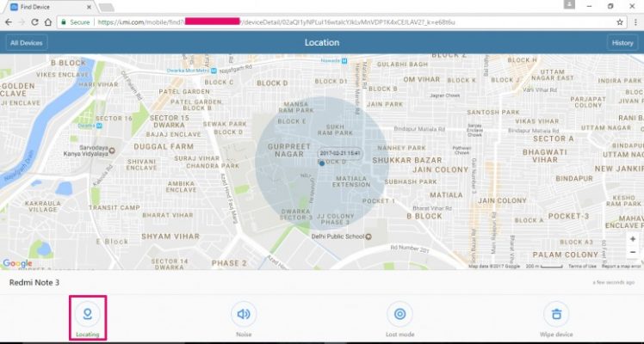Click the address bar URL
This screenshot has width=644, height=344.
click(276, 22)
